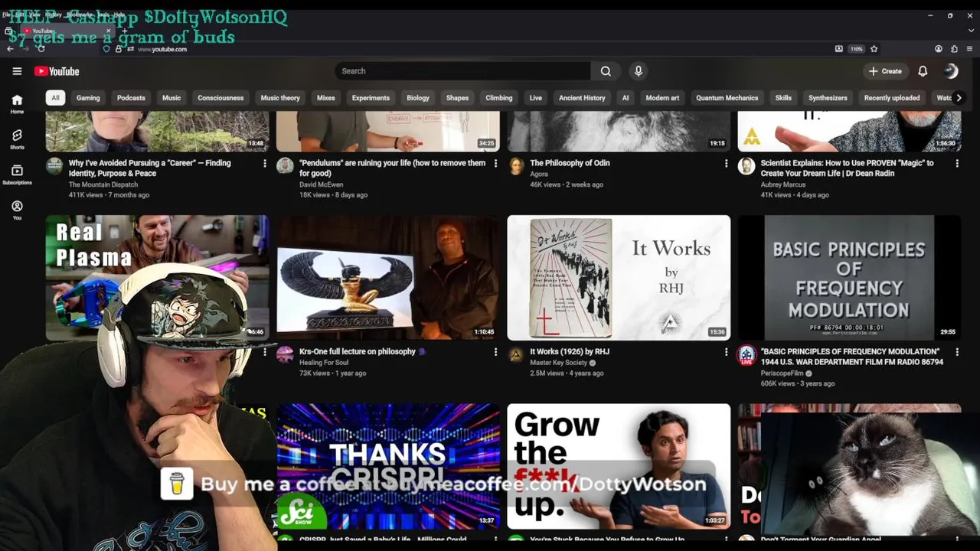Image resolution: width=980 pixels, height=551 pixels.
Task: Select the Consciousness chip
Action: [220, 98]
